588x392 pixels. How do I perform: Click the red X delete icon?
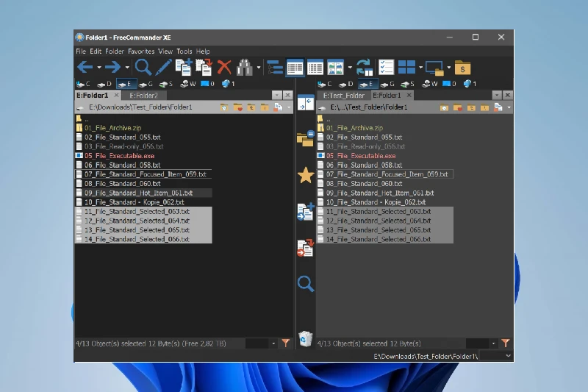click(224, 67)
